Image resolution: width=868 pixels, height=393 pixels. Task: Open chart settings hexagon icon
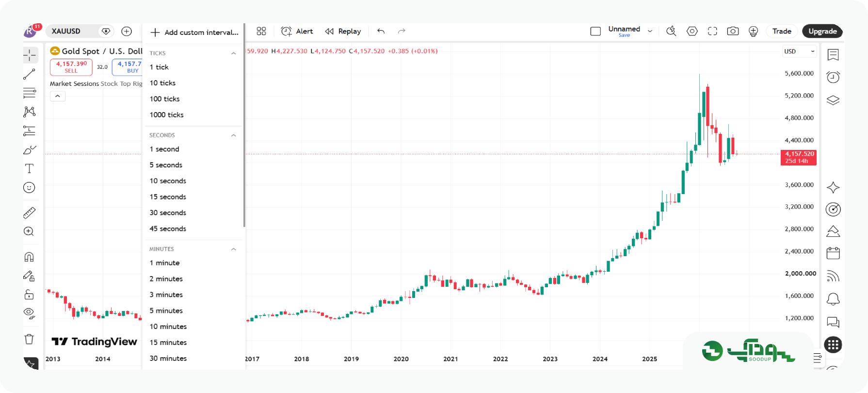point(692,31)
